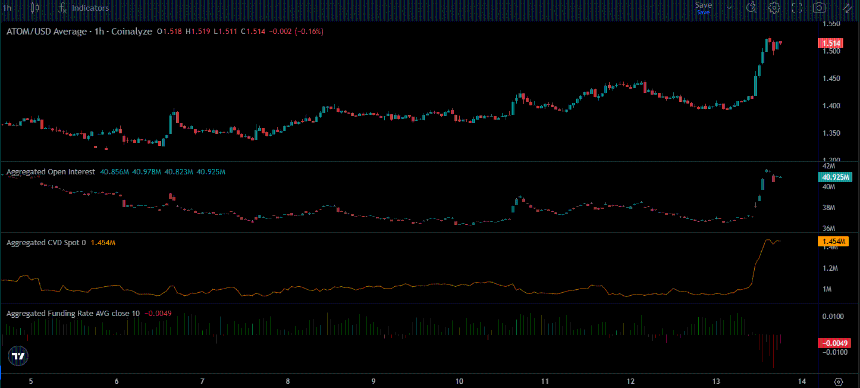
Task: Click the 1.514 current price label
Action: (829, 44)
